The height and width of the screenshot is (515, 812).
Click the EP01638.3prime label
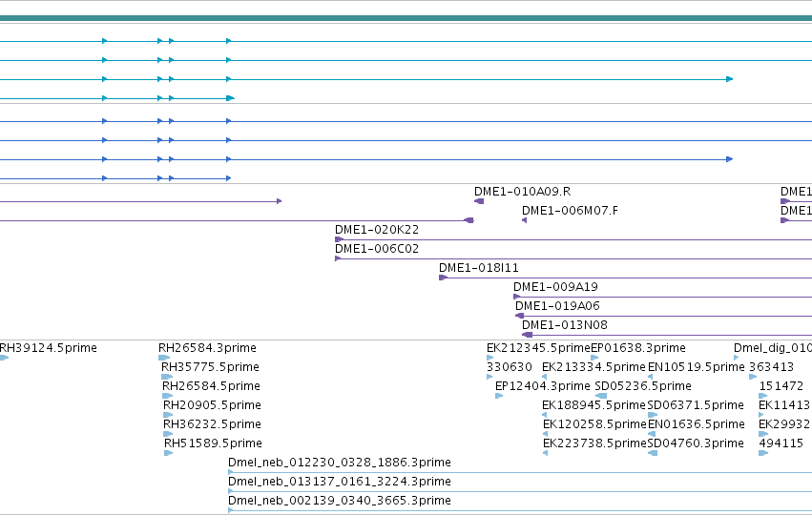point(638,348)
